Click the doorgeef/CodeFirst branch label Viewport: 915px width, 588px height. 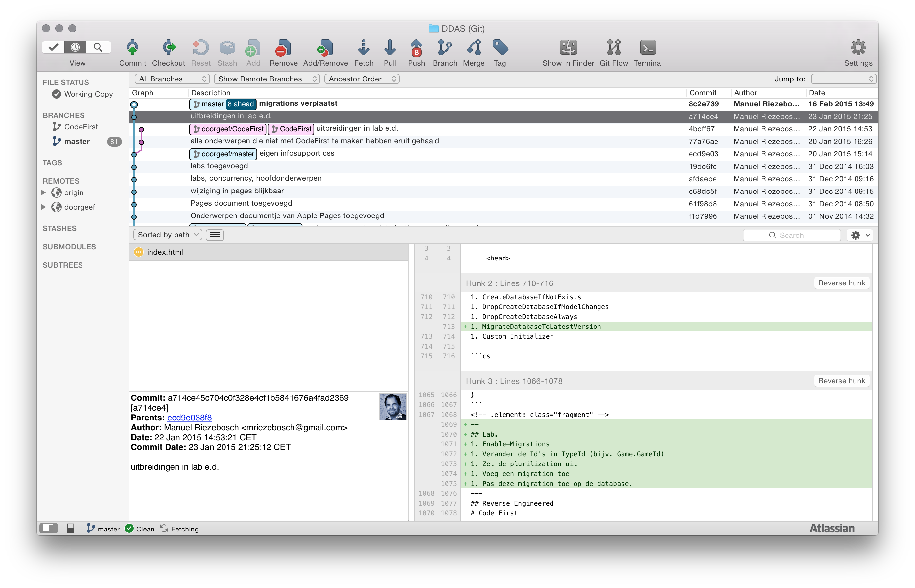[228, 129]
